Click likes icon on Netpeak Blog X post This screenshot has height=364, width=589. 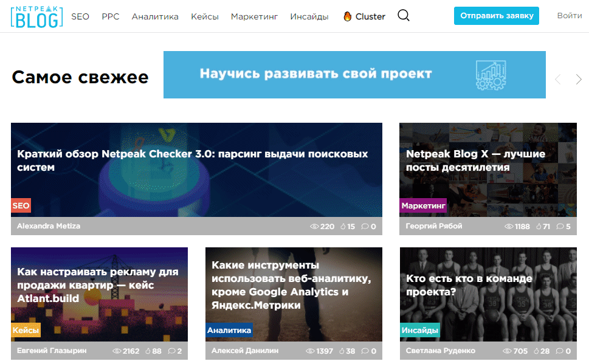539,227
